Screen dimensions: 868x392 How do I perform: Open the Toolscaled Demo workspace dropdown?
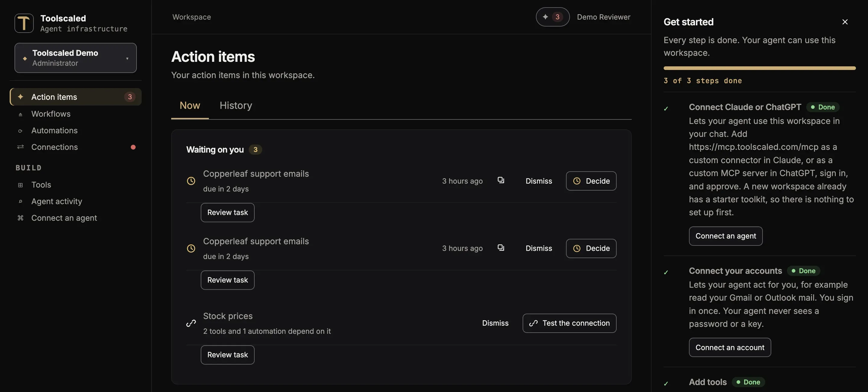coord(75,58)
